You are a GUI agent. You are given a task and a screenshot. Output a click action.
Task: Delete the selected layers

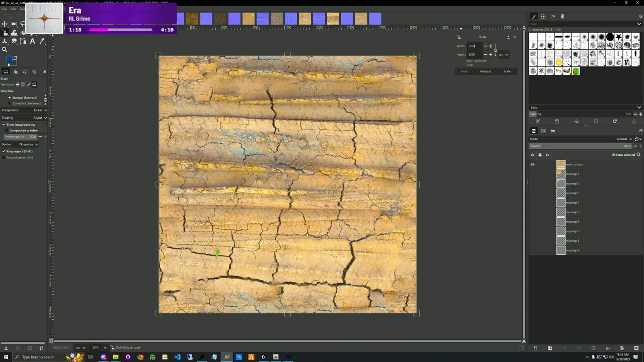(x=636, y=348)
